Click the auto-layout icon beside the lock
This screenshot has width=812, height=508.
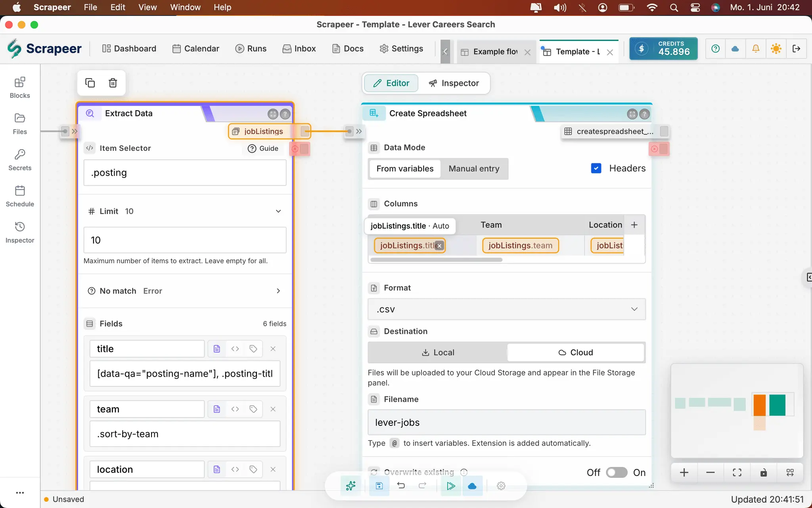pos(790,472)
